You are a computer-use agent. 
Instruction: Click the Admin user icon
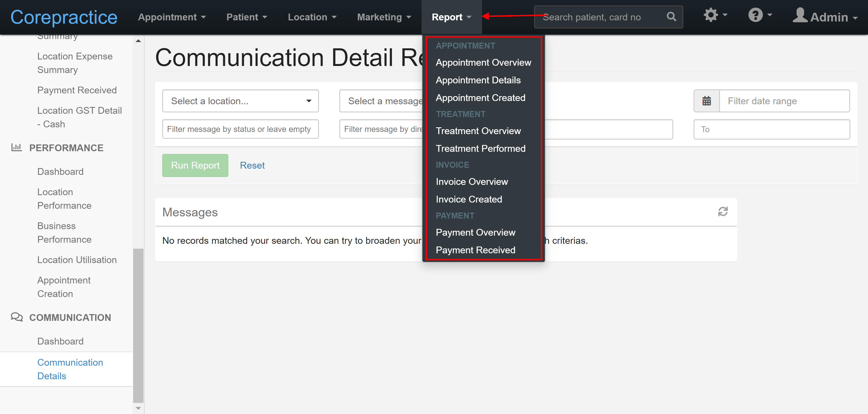click(x=800, y=15)
